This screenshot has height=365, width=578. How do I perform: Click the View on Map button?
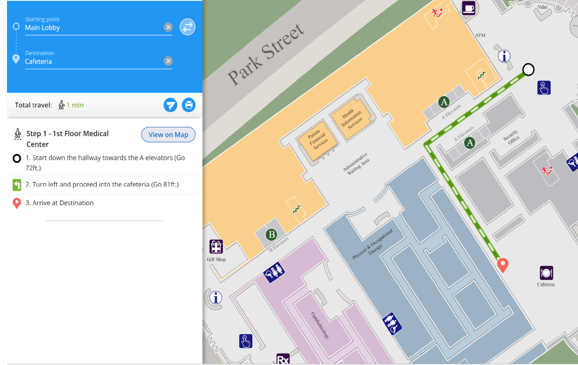click(168, 135)
